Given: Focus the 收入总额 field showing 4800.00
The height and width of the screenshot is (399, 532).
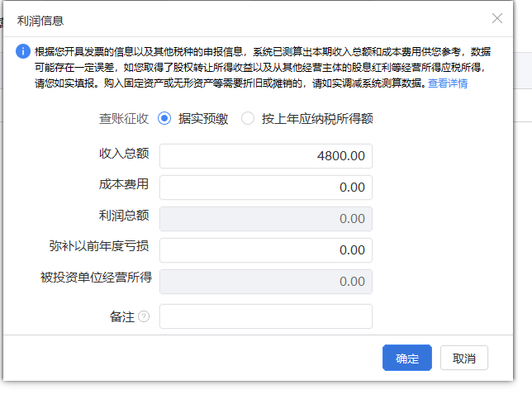Looking at the screenshot, I should pos(265,156).
